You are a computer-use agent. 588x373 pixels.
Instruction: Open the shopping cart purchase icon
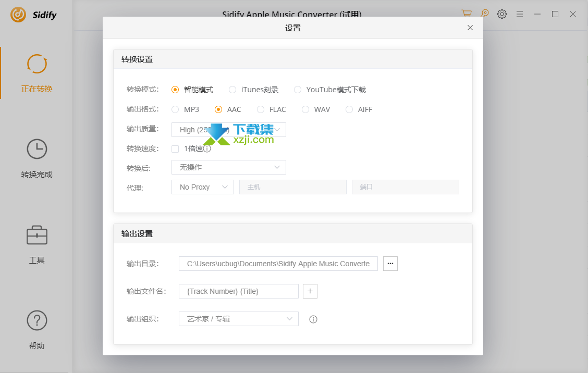click(x=467, y=14)
